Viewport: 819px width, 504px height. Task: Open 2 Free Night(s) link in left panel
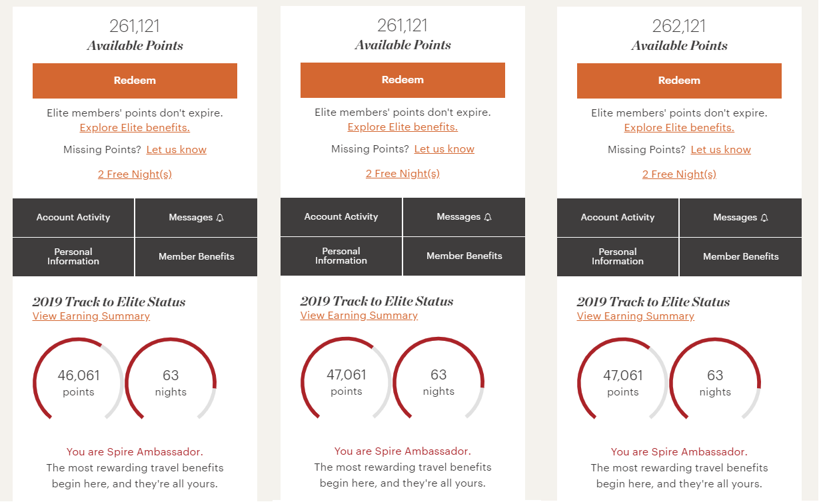135,174
